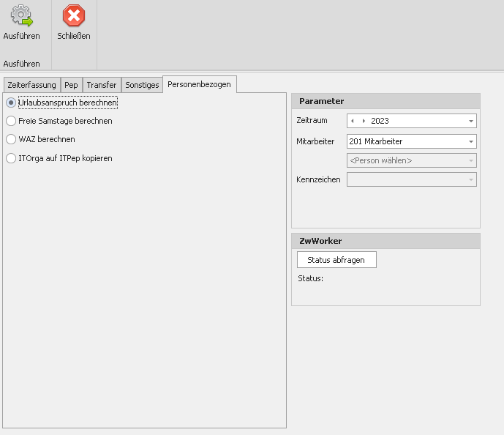This screenshot has width=504, height=435.
Task: Open the Sonstiges tab
Action: tap(142, 85)
